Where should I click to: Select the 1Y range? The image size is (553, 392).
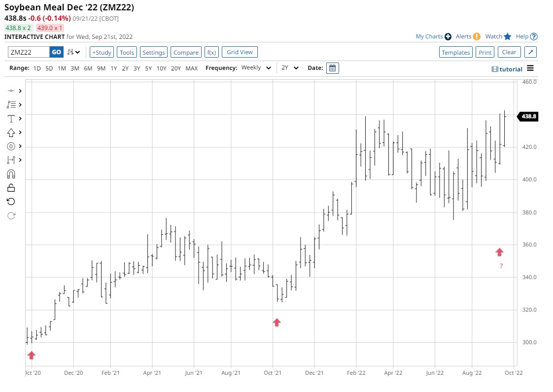pos(113,68)
